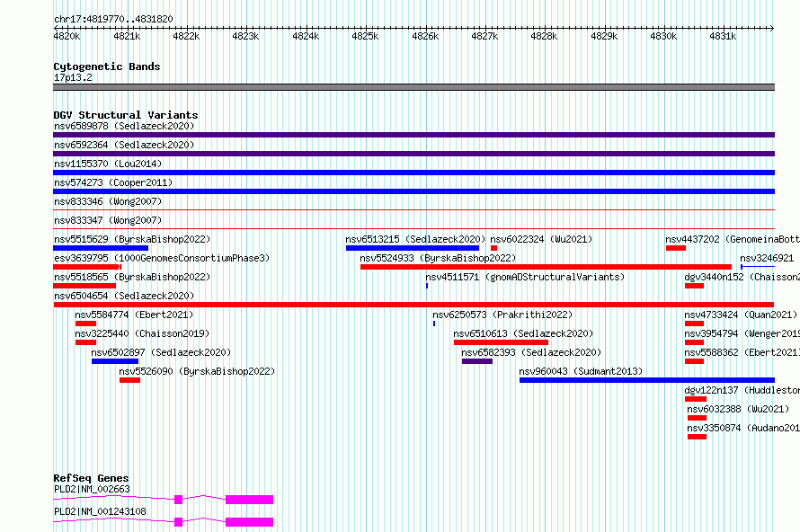Open the nsv5518565 (ByrskaBishop2022) label
Screen dimensions: 800x532
[x=132, y=277]
